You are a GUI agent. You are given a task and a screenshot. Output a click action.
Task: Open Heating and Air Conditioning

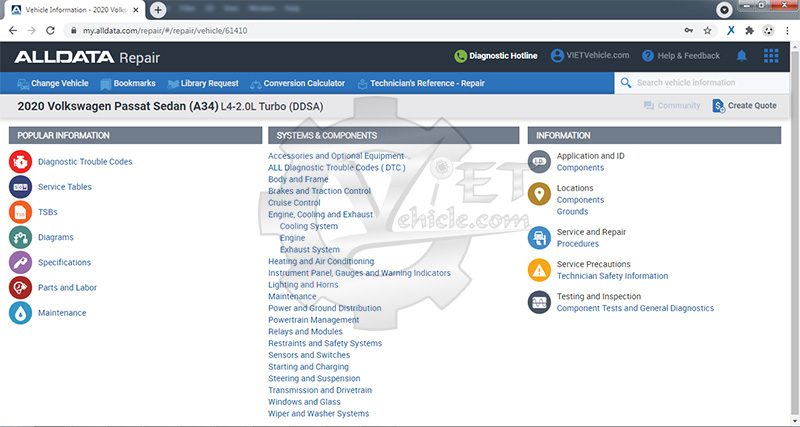tap(321, 261)
